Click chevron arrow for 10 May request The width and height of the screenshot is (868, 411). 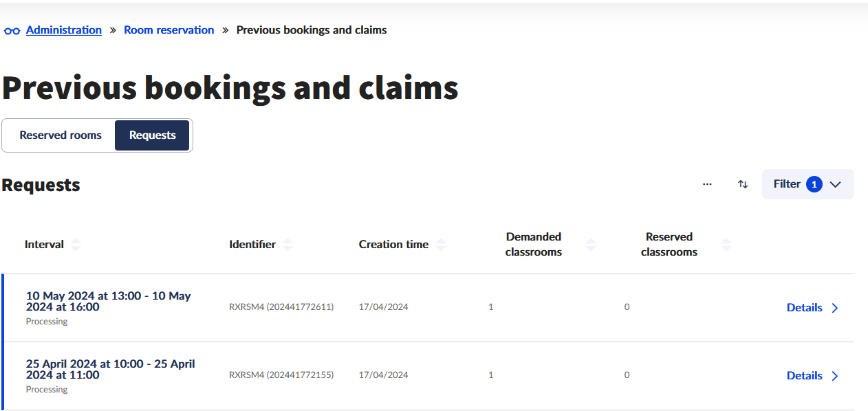[x=835, y=308]
